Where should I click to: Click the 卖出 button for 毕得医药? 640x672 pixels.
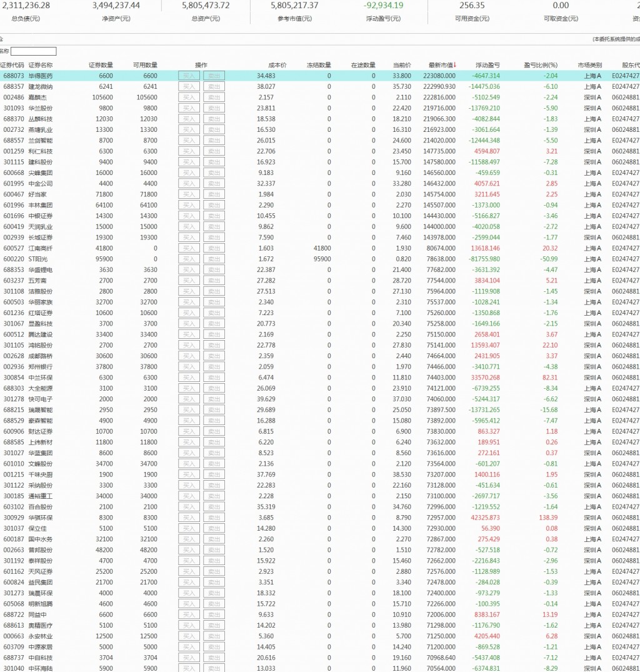[x=214, y=76]
